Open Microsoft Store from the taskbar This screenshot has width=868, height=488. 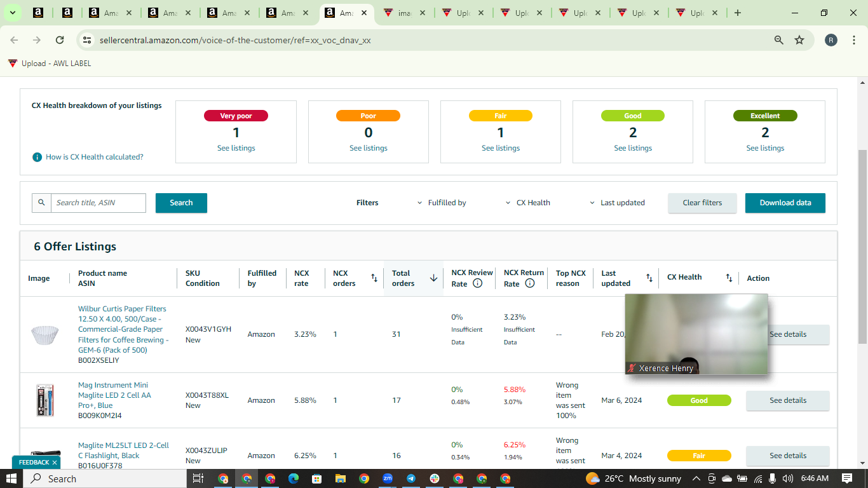click(x=316, y=478)
